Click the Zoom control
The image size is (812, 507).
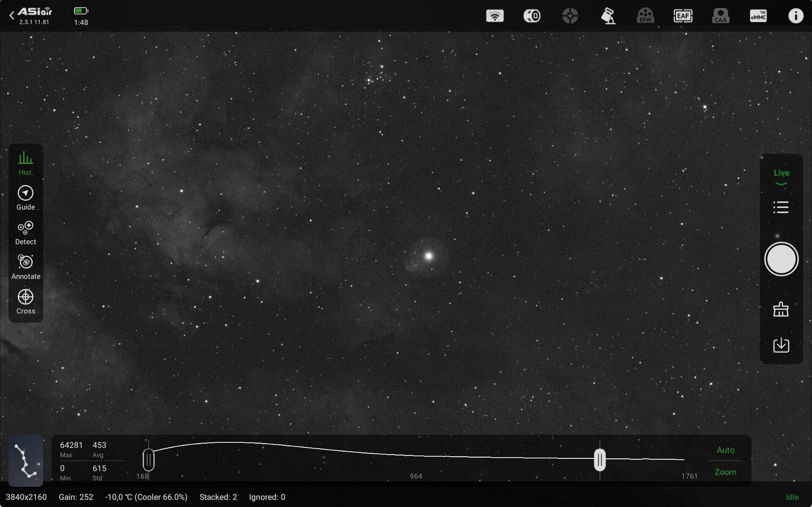pos(725,471)
